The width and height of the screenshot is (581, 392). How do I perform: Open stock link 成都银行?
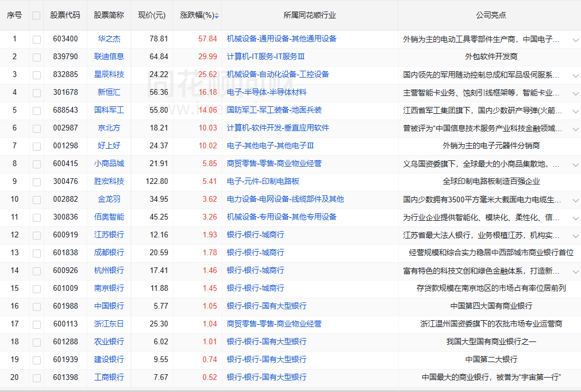[x=109, y=252]
